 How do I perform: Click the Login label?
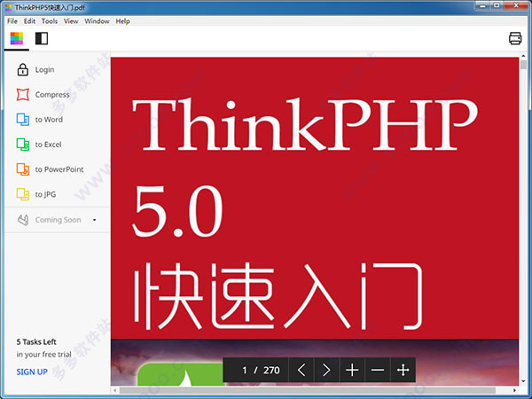(45, 69)
